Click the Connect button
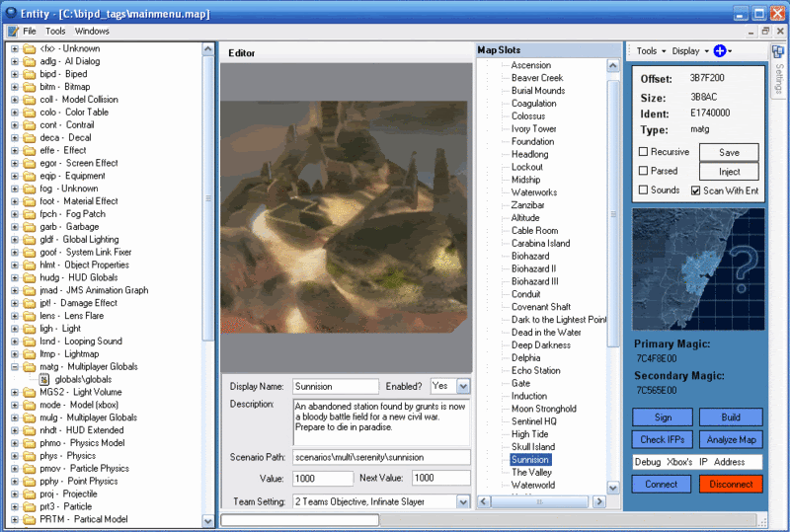 [661, 485]
